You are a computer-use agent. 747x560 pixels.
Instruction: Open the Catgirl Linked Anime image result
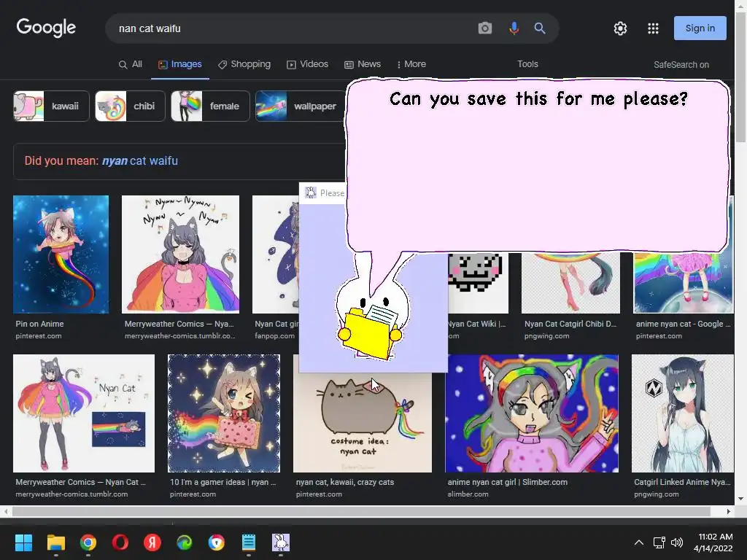pos(683,413)
